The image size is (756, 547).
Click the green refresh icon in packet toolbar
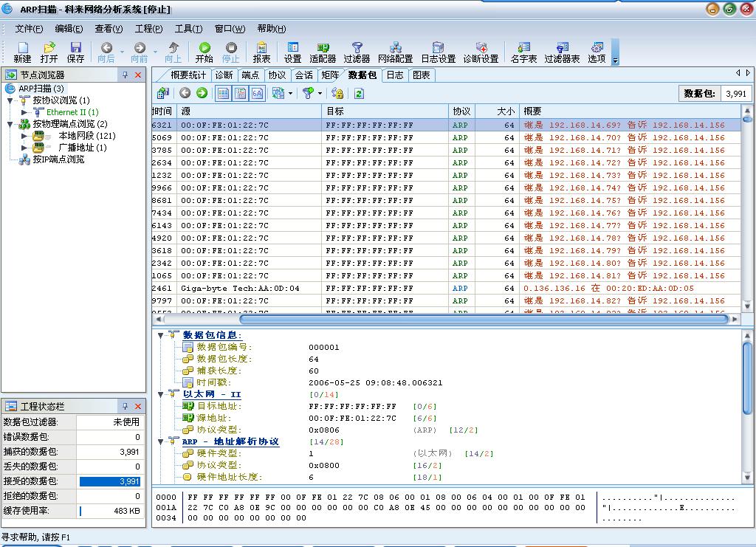pyautogui.click(x=359, y=93)
